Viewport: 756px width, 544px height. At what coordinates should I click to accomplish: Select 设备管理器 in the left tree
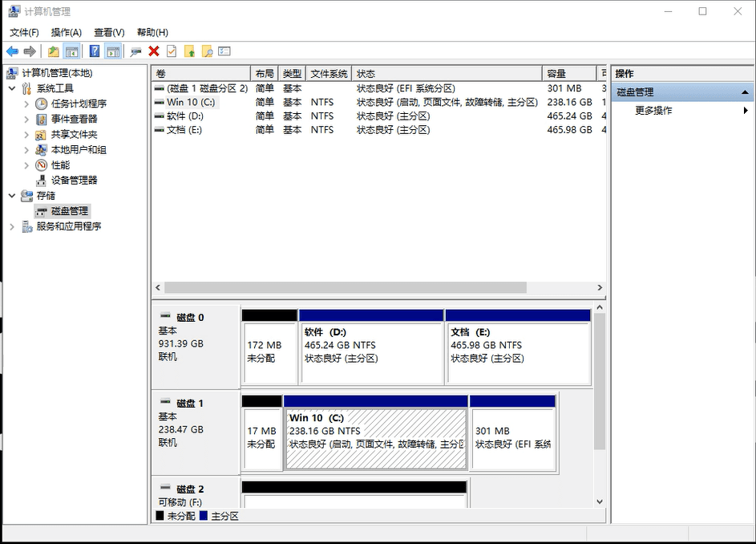[x=75, y=180]
